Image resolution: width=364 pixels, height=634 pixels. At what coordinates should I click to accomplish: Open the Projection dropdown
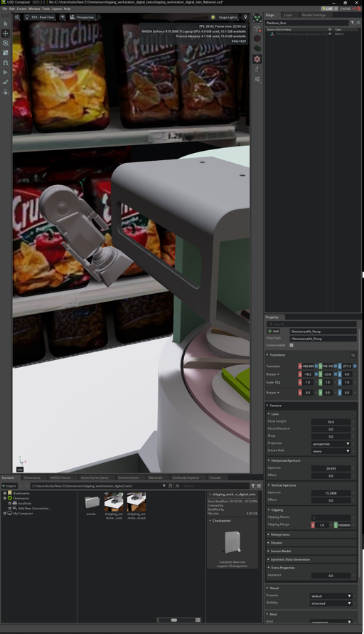331,444
